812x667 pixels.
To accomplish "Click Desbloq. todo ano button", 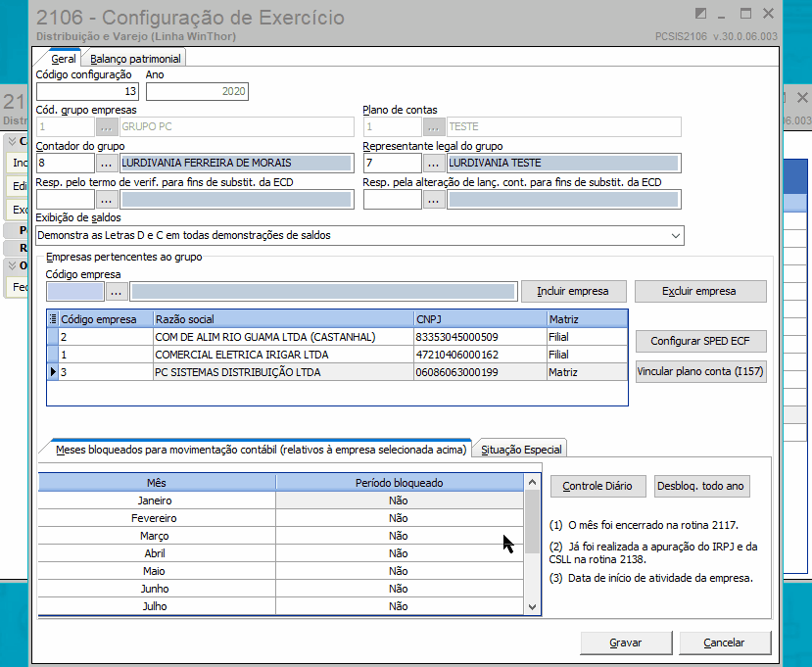I will (x=701, y=486).
